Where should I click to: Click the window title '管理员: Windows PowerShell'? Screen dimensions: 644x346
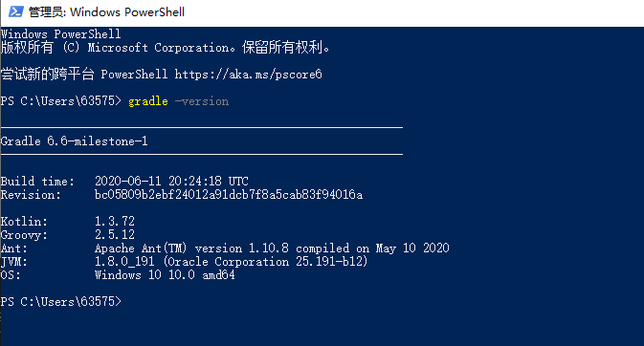tap(107, 11)
